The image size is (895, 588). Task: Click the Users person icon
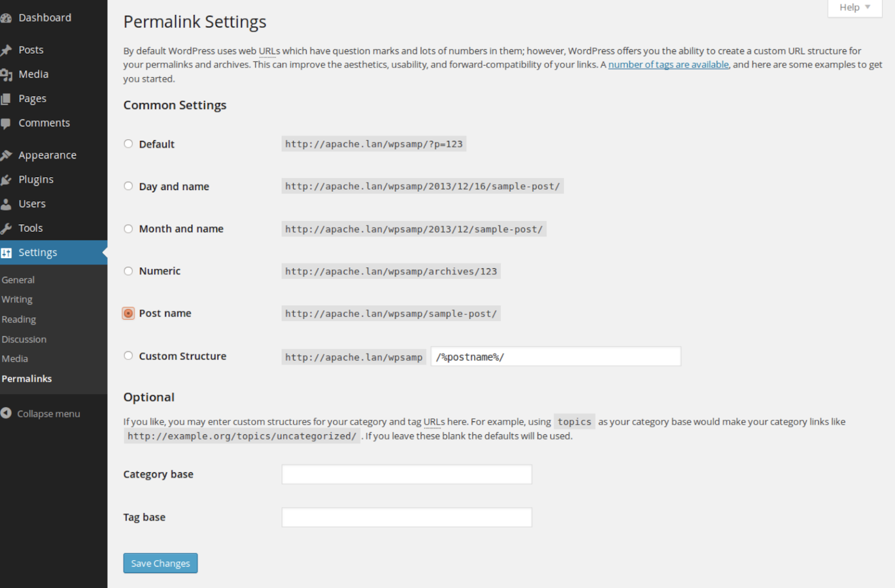pyautogui.click(x=6, y=204)
